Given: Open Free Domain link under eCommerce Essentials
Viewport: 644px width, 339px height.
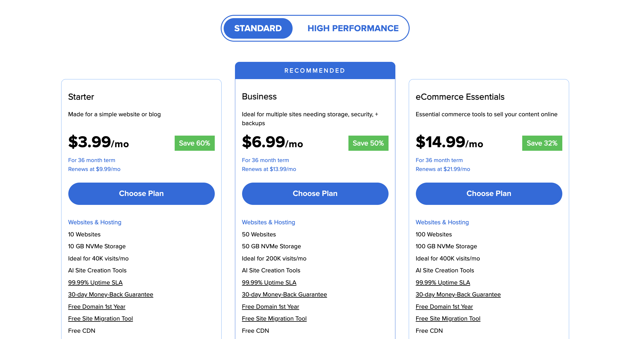Looking at the screenshot, I should (444, 307).
